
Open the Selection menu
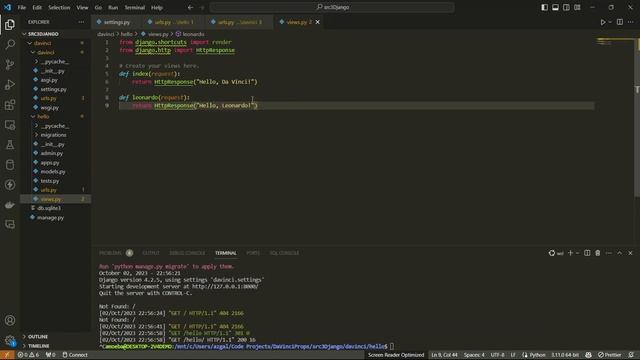(59, 7)
